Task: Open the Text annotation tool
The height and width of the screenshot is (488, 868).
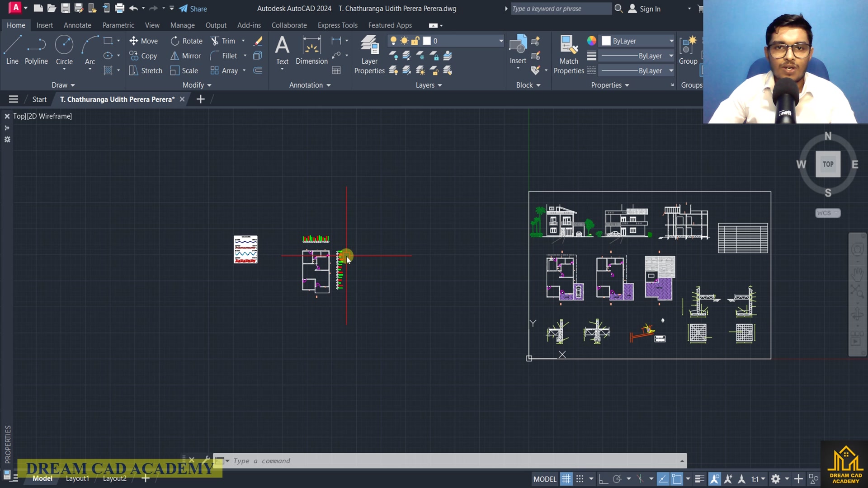Action: (282, 50)
